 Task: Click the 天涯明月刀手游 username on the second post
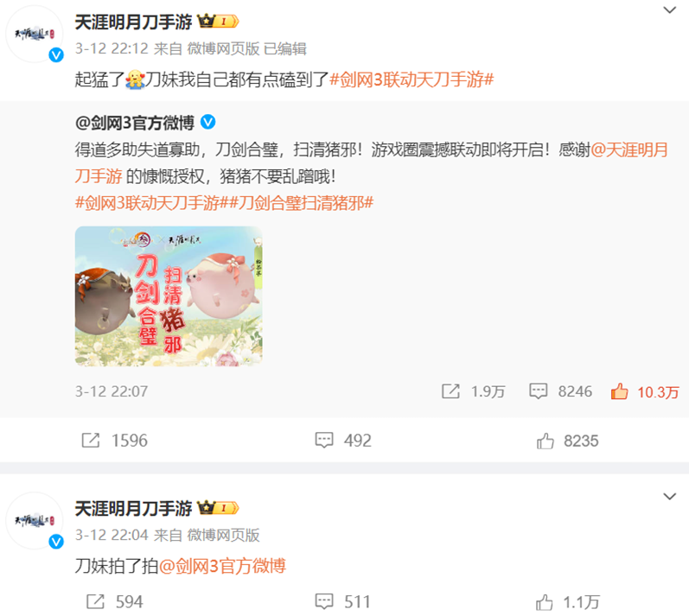[x=134, y=508]
